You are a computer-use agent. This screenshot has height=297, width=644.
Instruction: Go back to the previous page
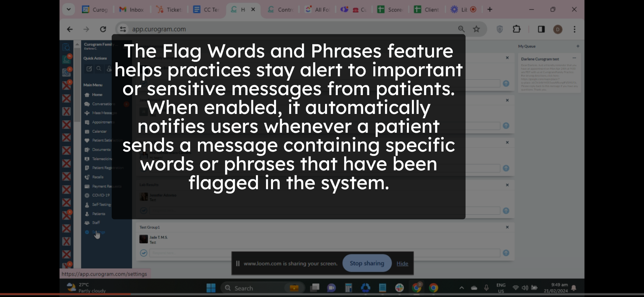click(70, 29)
